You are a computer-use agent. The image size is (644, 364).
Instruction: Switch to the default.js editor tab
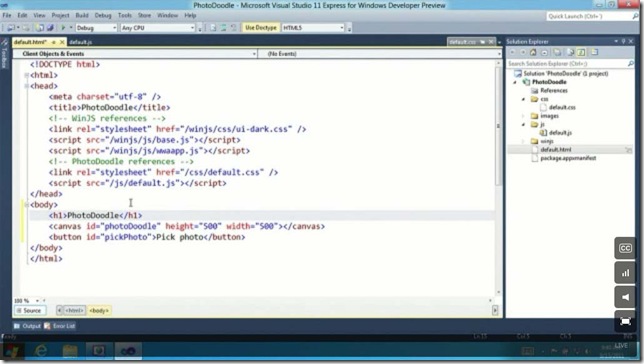pyautogui.click(x=80, y=42)
